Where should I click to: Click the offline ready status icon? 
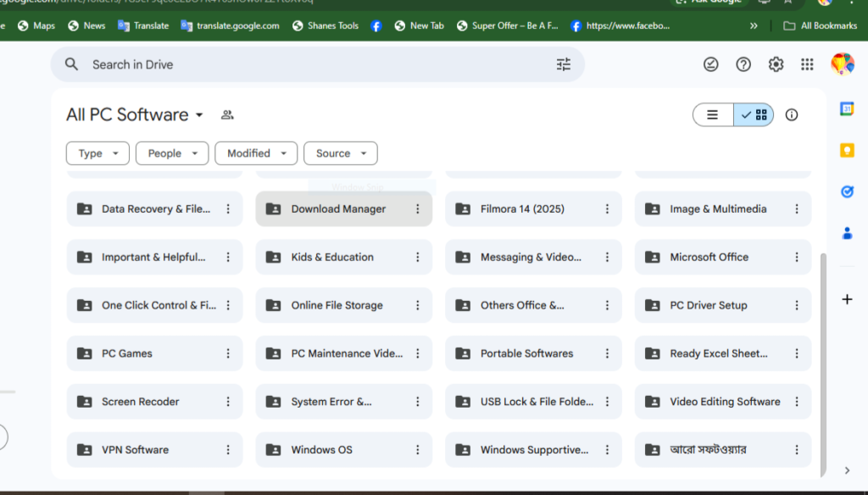point(711,64)
